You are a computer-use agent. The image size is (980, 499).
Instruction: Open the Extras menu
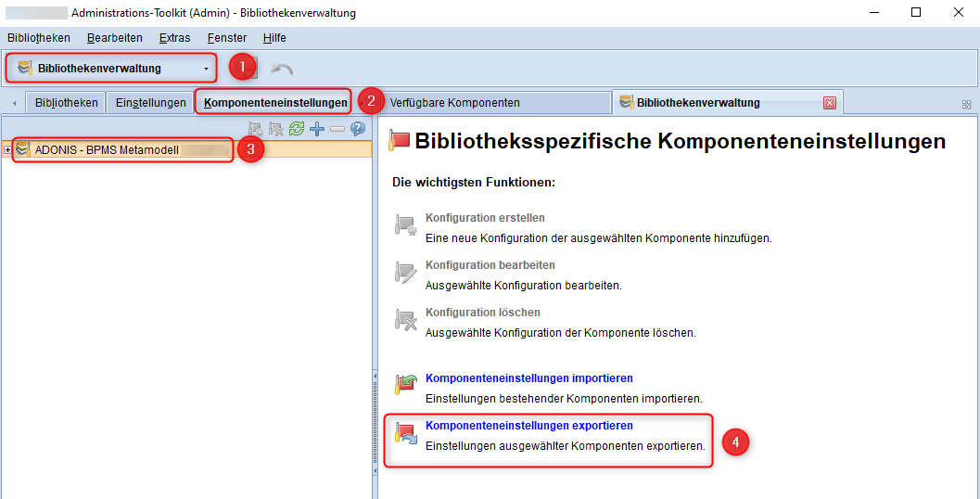pyautogui.click(x=175, y=37)
